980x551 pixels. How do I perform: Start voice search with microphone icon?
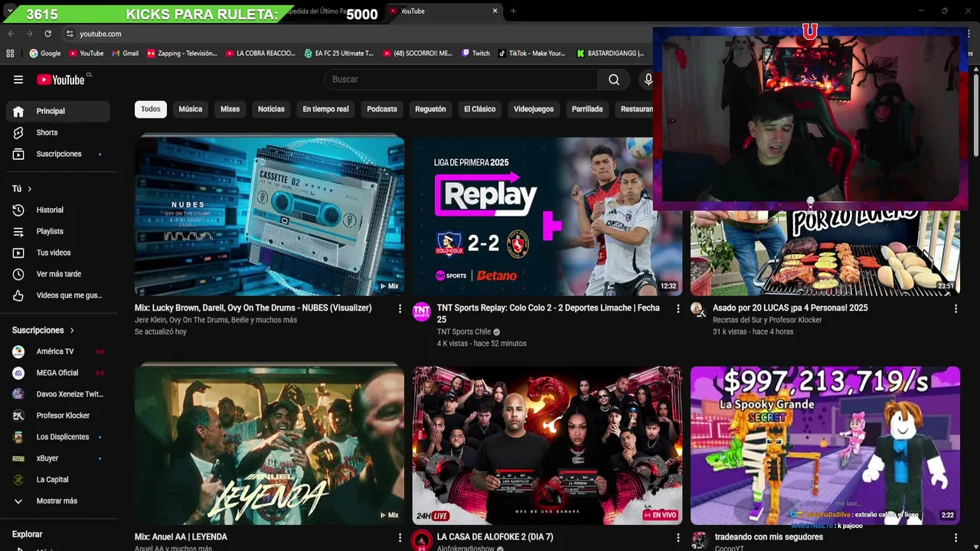(648, 80)
